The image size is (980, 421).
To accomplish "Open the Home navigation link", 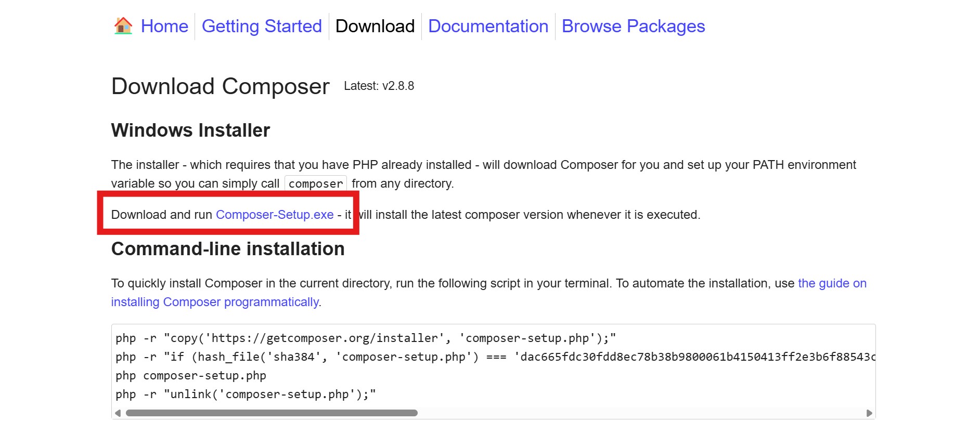I will click(x=164, y=27).
